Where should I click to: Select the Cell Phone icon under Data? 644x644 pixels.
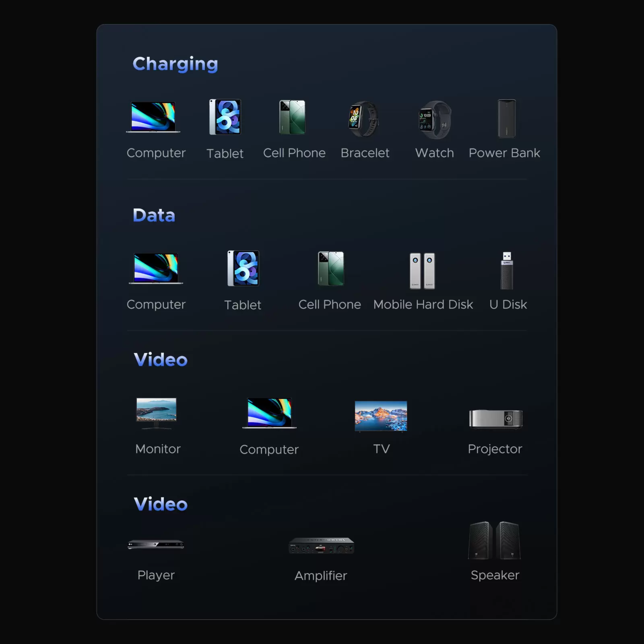pyautogui.click(x=331, y=268)
